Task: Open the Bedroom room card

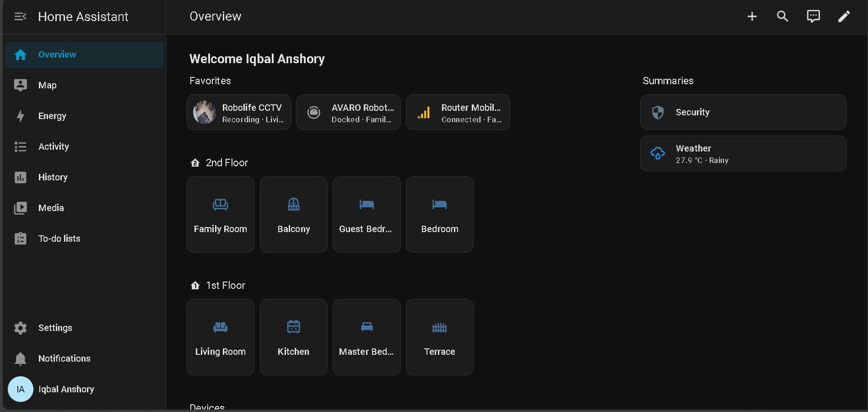Action: 439,214
